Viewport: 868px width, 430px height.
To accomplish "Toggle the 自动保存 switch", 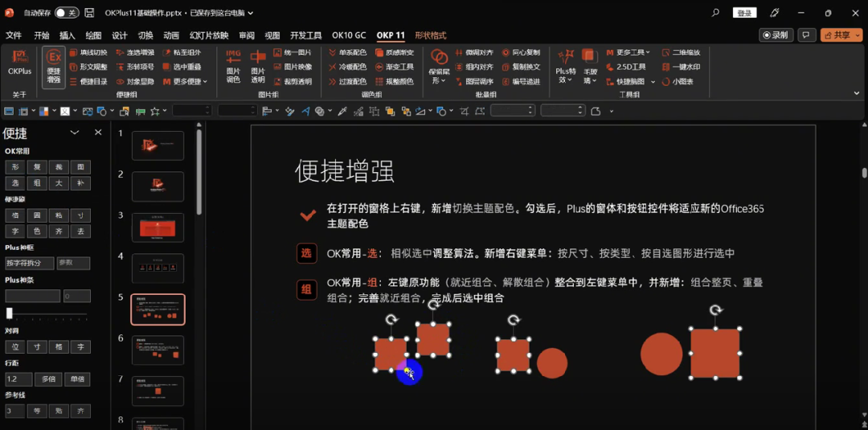I will click(67, 13).
